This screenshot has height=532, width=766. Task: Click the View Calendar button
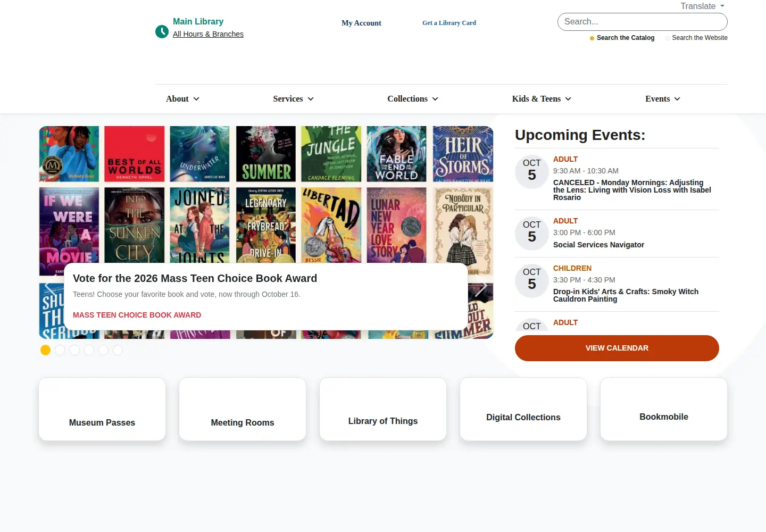[617, 348]
